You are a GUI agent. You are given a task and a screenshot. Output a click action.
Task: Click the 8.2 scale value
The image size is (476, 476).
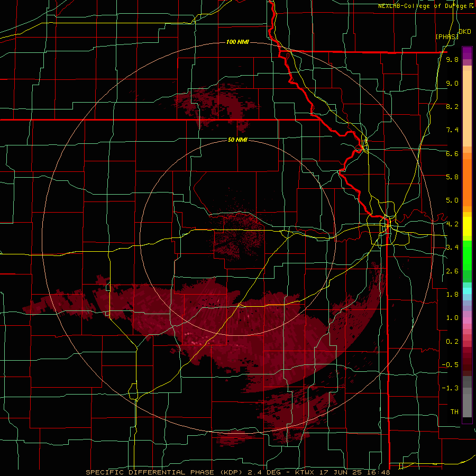pyautogui.click(x=452, y=106)
